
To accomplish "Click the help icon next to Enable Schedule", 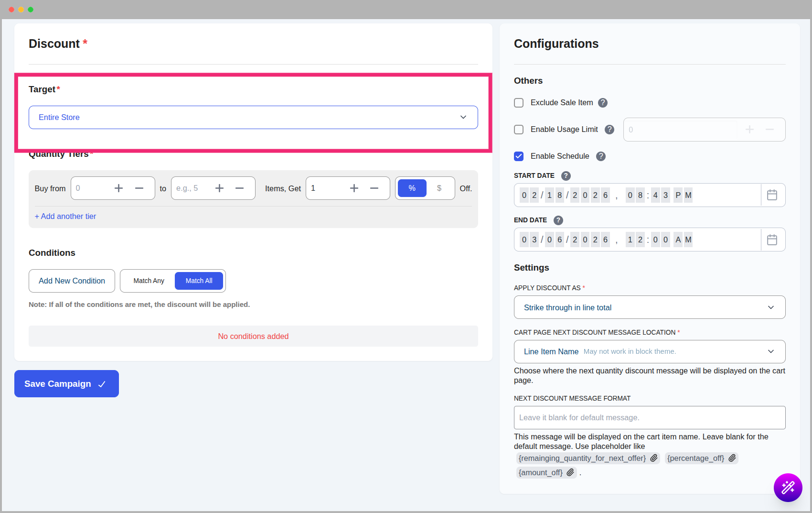I will click(601, 156).
